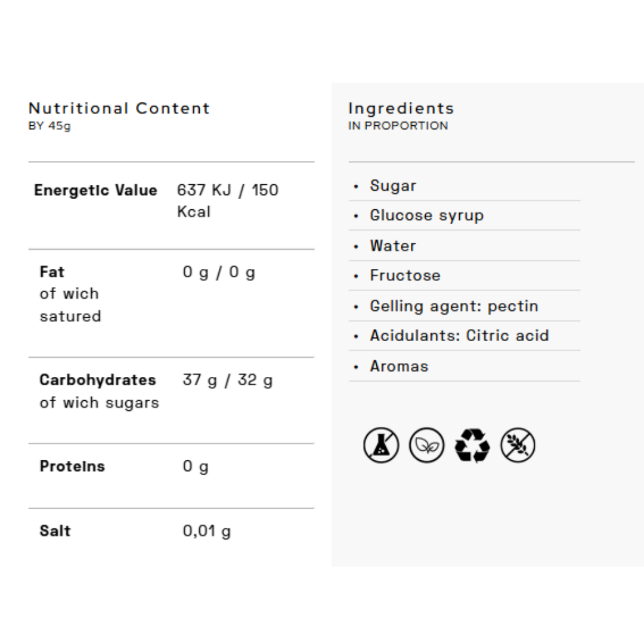Viewport: 644px width, 644px height.
Task: Click the Salt row label
Action: coord(55,531)
